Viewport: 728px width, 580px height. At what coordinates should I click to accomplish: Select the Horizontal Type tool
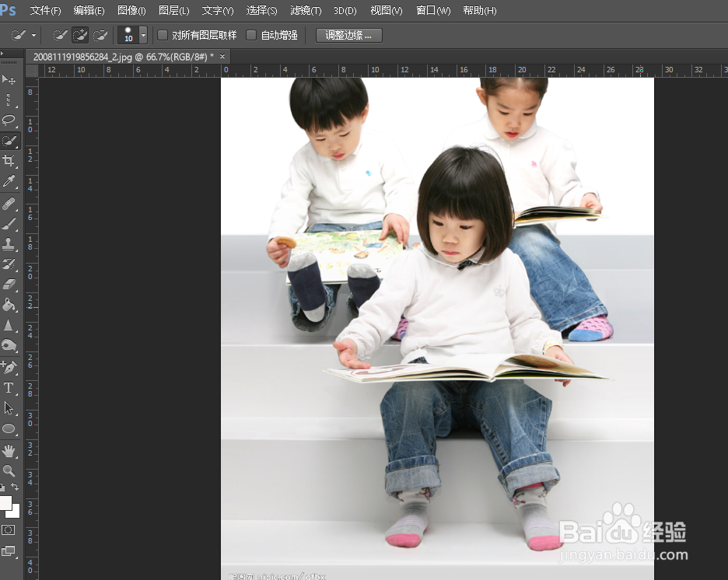pos(10,387)
